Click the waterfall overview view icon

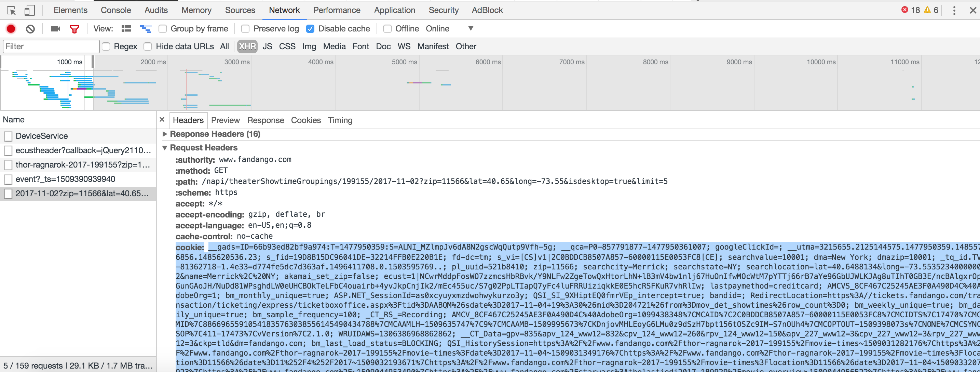(x=145, y=29)
